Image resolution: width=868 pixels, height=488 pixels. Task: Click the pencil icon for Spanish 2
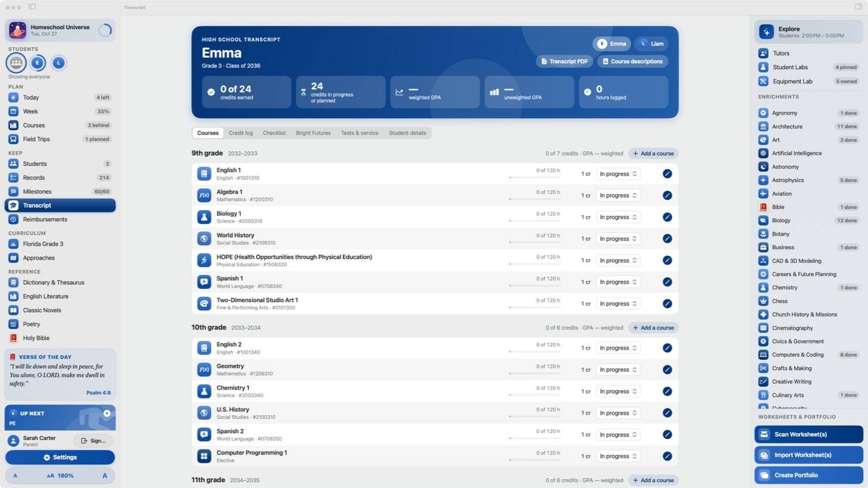coord(667,434)
